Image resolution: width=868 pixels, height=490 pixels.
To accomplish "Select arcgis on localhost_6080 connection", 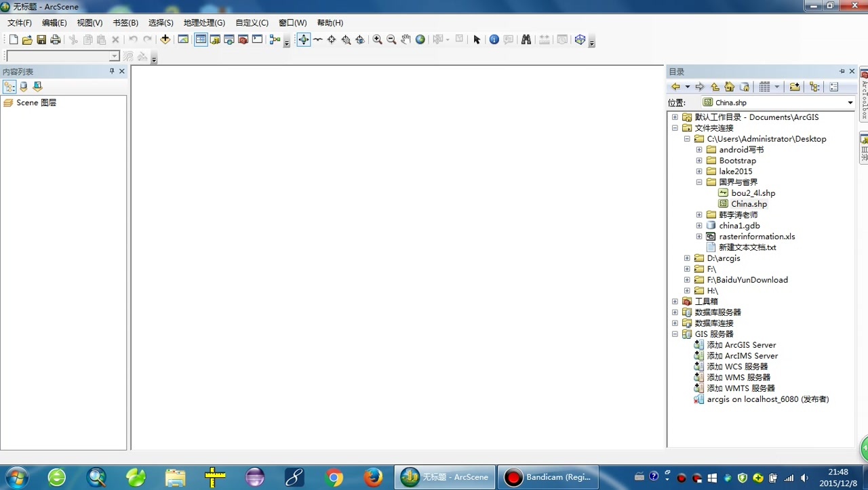I will [768, 399].
